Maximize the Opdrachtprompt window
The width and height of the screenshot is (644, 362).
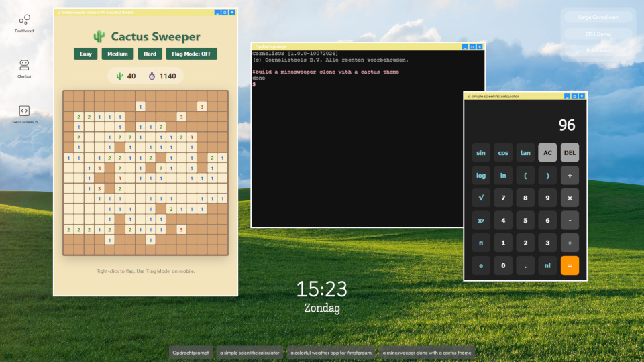pyautogui.click(x=472, y=46)
